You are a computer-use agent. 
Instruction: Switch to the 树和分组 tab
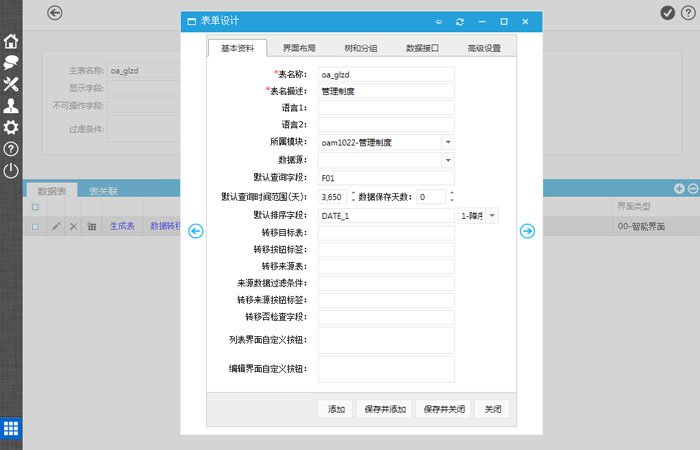coord(361,48)
